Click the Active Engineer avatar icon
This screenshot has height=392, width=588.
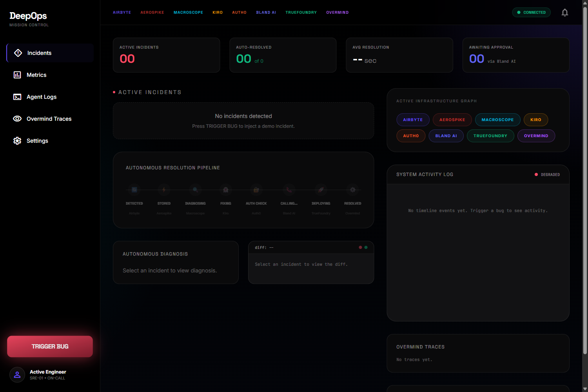coord(17,375)
